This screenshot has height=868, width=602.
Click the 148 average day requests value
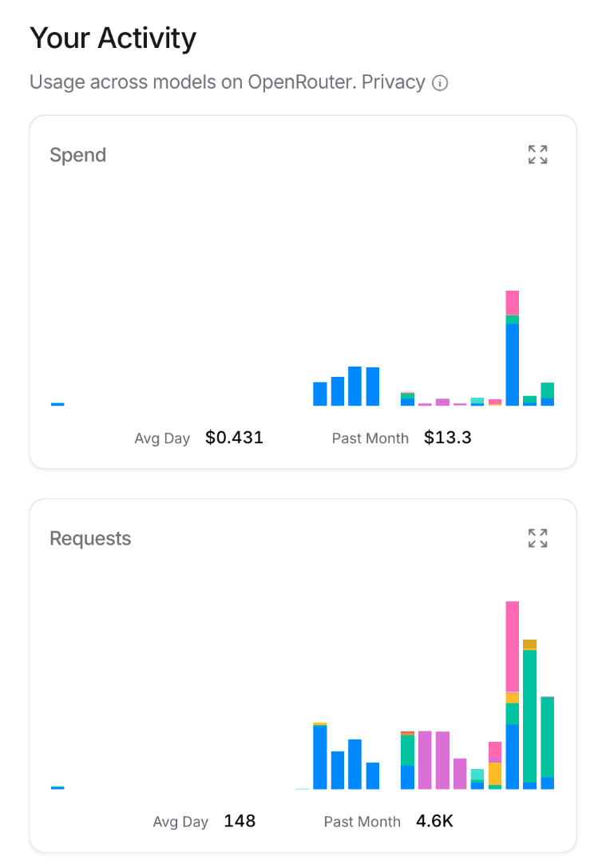coord(240,820)
